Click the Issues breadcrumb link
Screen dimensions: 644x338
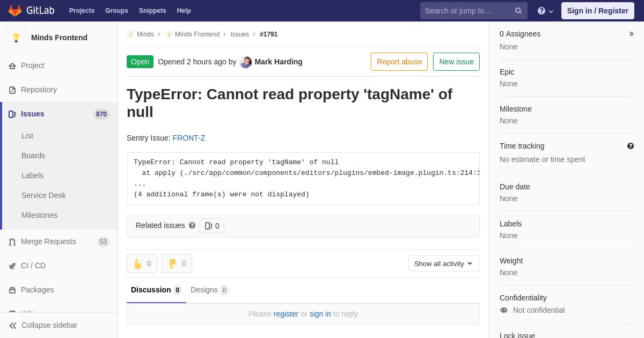pyautogui.click(x=240, y=34)
